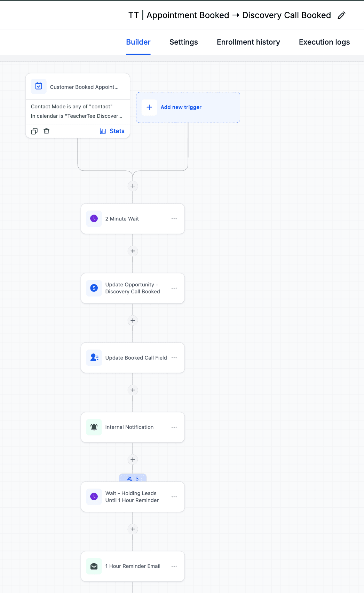Open the Enrollment history tab

(248, 42)
